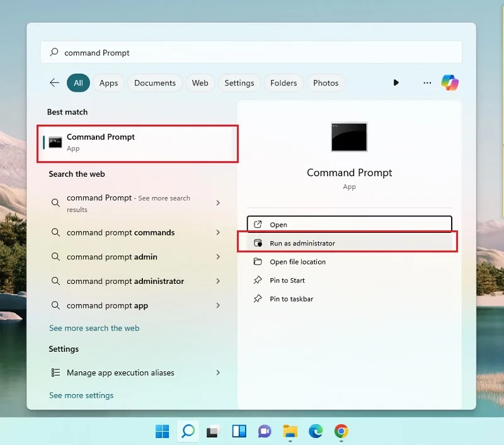504x445 pixels.
Task: Click the Open external-link icon
Action: coord(258,225)
